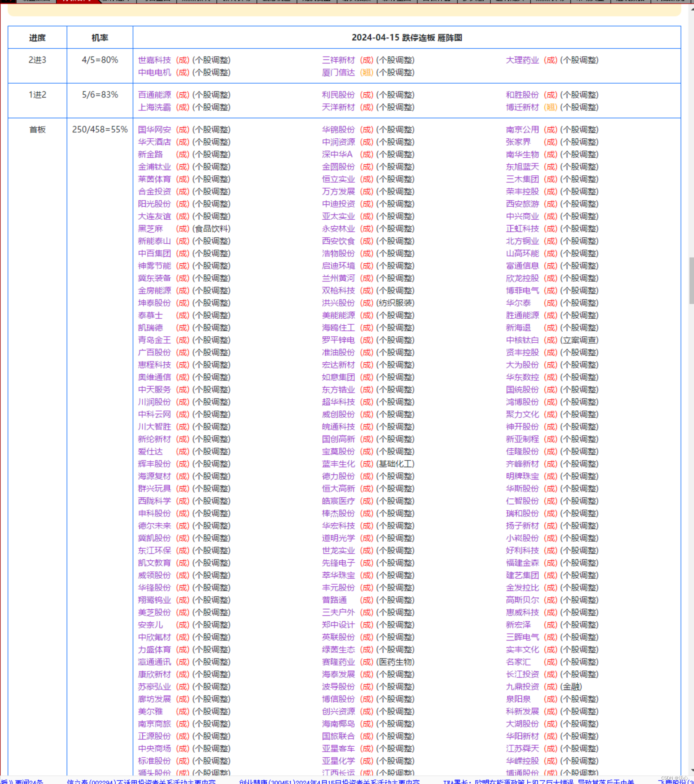Screen dimensions: 694x784
Task: Open 天洋新材 stock page
Action: tap(339, 107)
